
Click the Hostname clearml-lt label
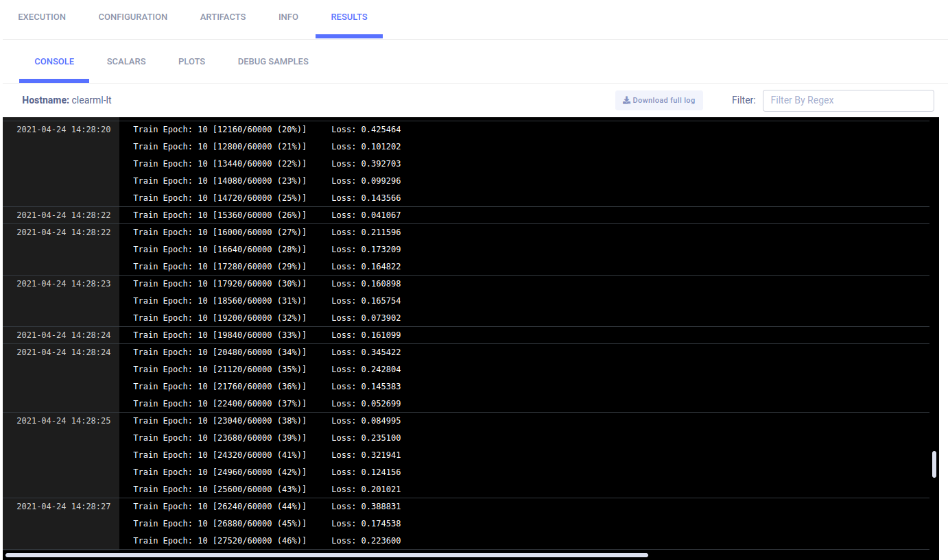pyautogui.click(x=67, y=100)
